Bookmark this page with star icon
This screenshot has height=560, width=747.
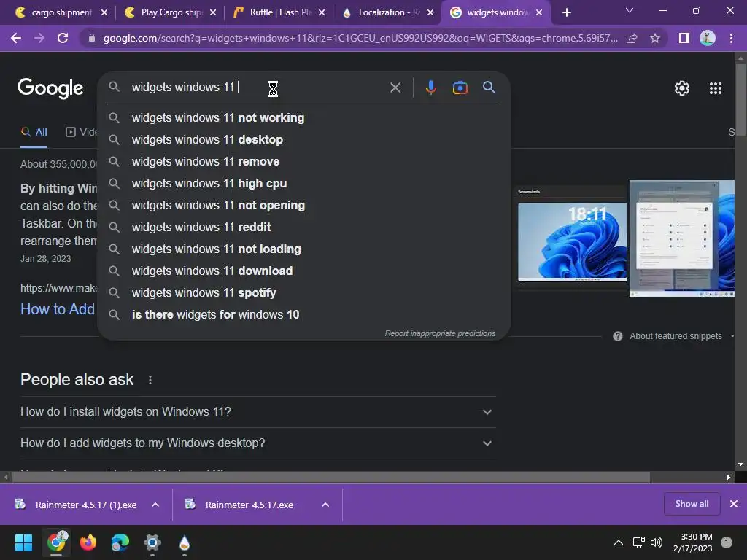coord(655,38)
